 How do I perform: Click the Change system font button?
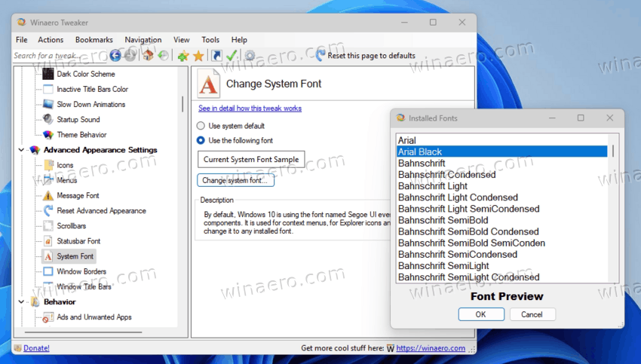(235, 180)
